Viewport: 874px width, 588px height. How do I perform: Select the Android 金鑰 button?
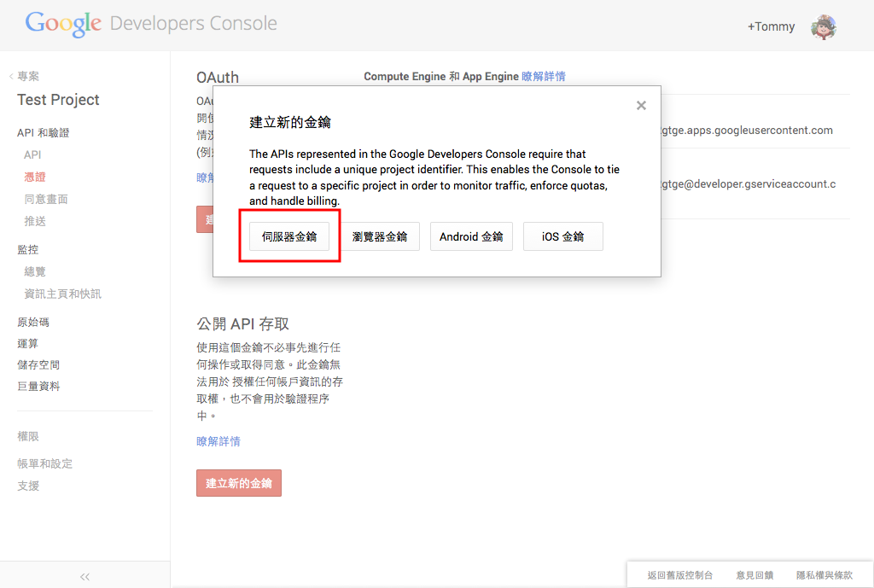[471, 236]
